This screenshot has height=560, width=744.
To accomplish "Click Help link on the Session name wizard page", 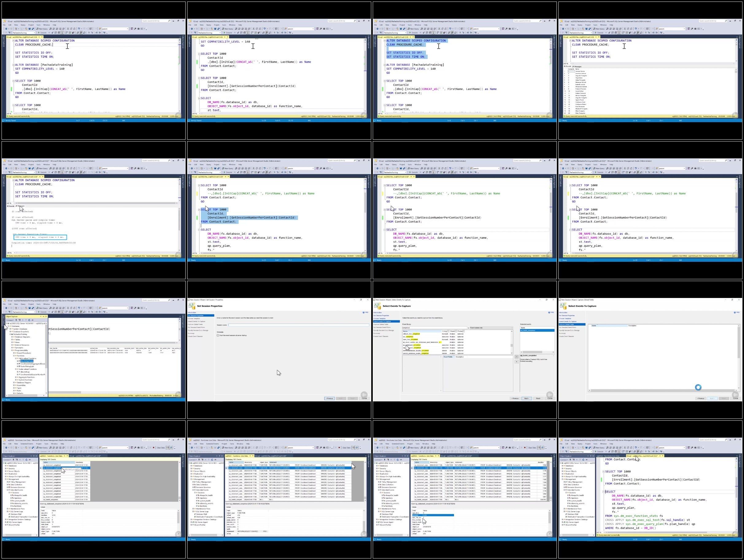I will 367,312.
